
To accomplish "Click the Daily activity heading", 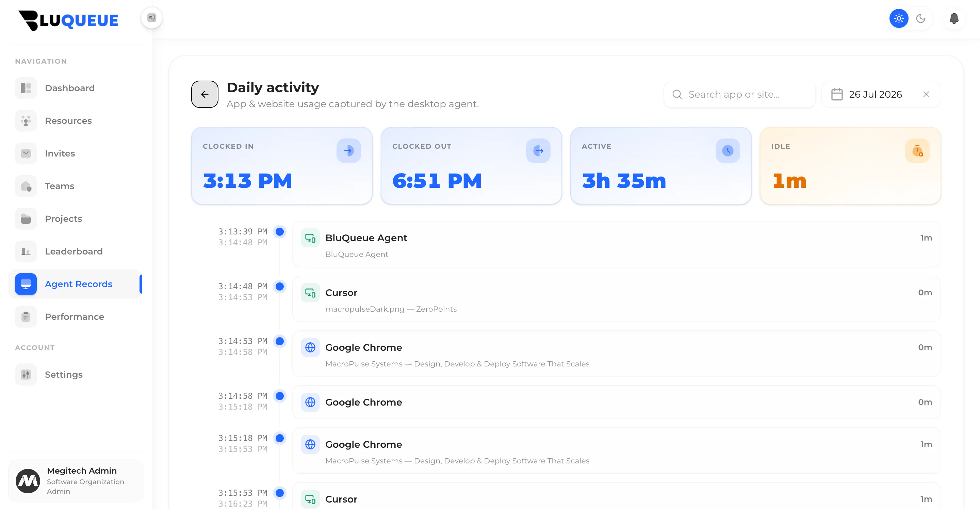I will (x=273, y=88).
